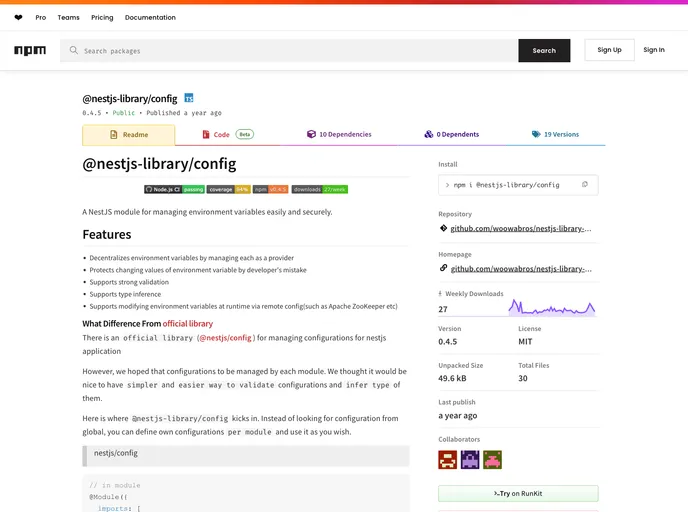Click the git repository icon

443,228
